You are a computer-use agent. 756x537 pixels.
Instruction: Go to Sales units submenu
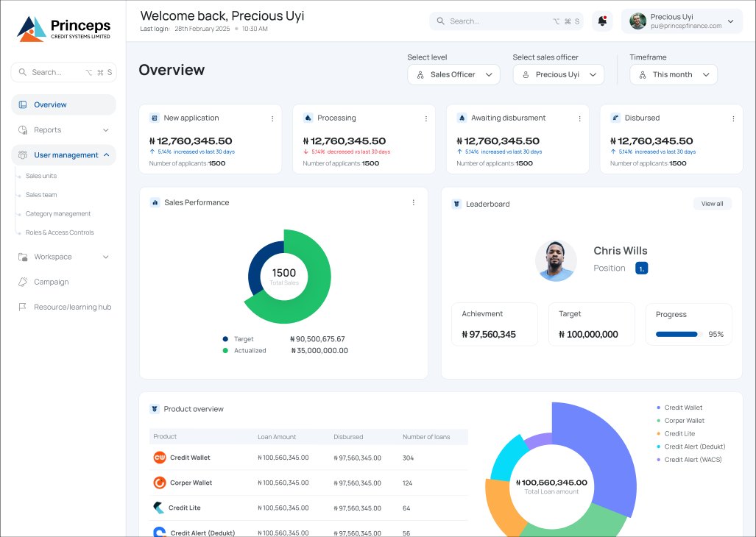click(x=41, y=176)
